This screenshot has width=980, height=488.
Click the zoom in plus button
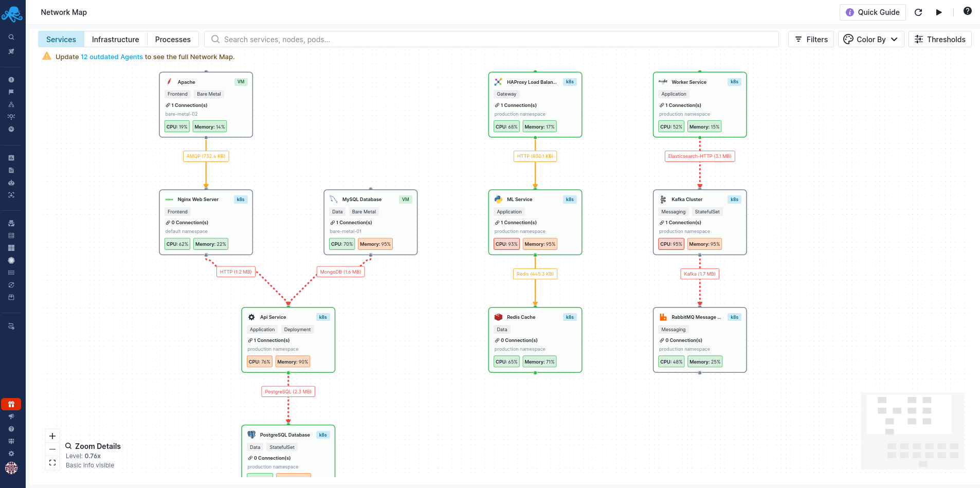[x=52, y=436]
